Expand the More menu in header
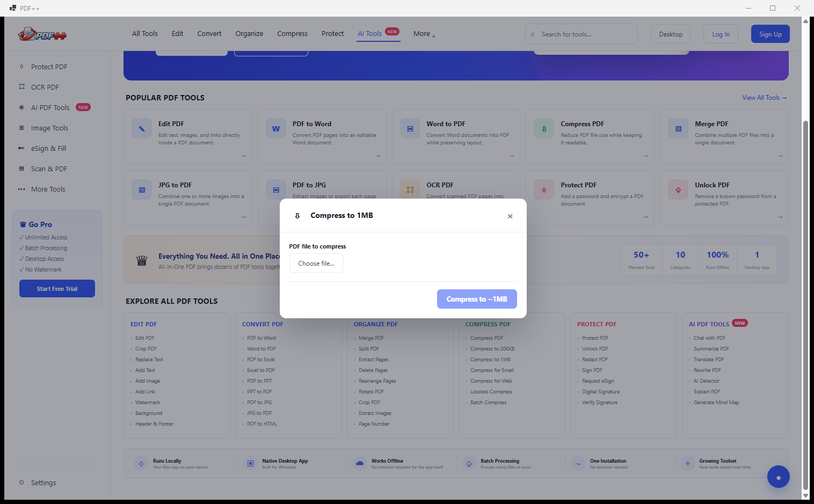 tap(424, 34)
